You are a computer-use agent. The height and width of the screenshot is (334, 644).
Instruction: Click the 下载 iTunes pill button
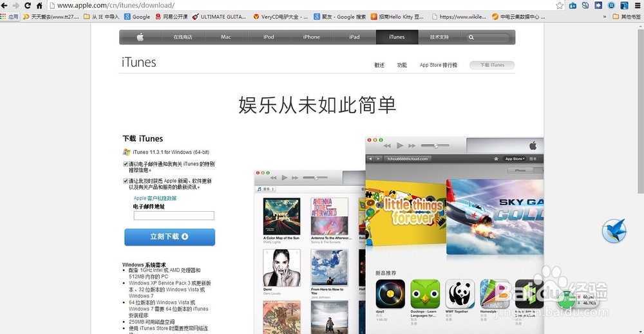pyautogui.click(x=492, y=65)
